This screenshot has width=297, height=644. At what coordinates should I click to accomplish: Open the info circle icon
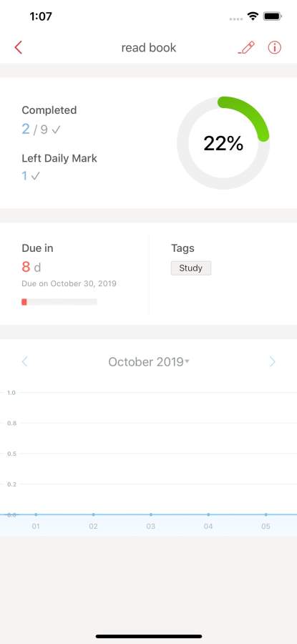click(x=274, y=48)
